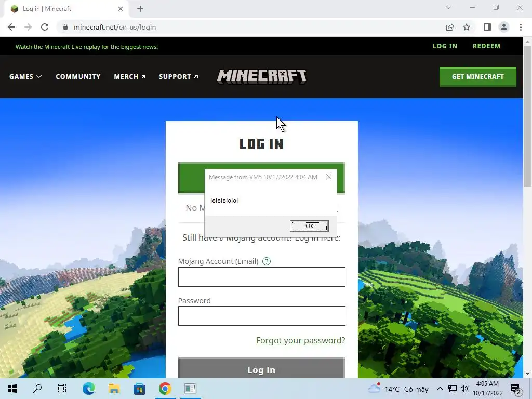Click the scrollbar down arrow
Image resolution: width=532 pixels, height=399 pixels.
tap(527, 374)
